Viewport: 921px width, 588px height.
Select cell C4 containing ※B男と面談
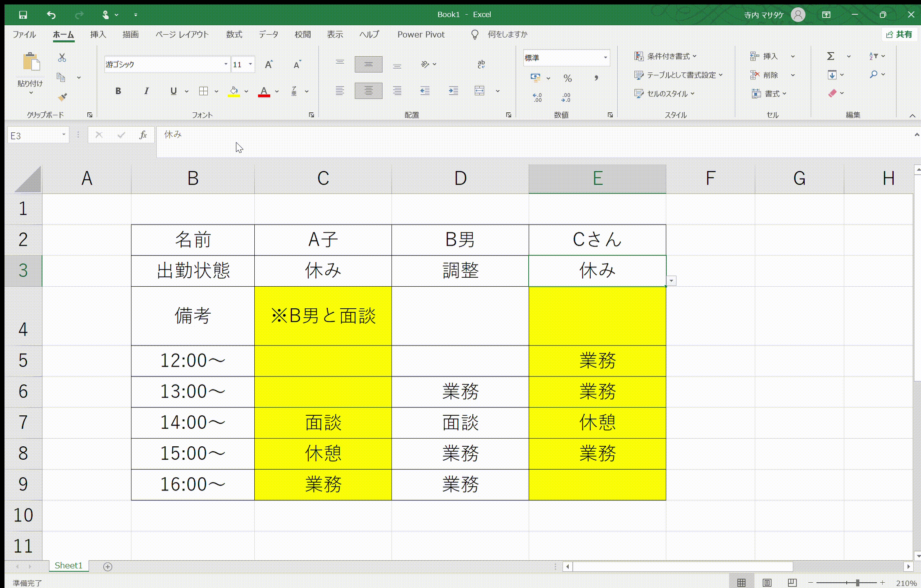click(x=323, y=316)
